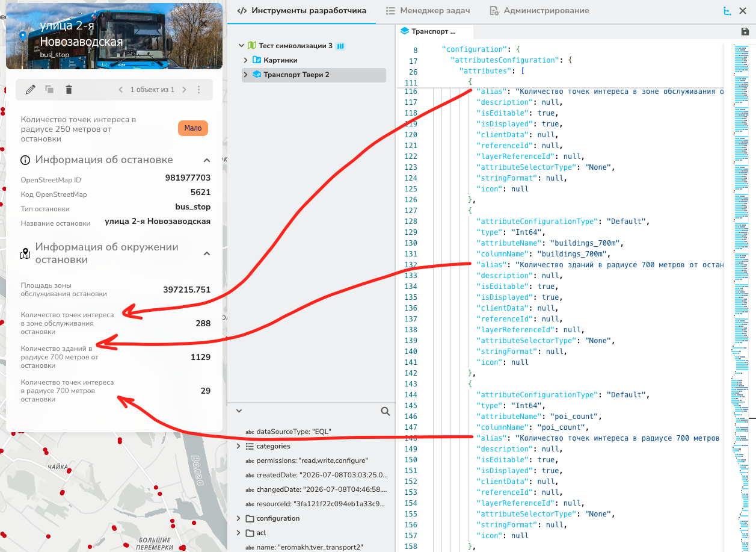Click code line 130 attributeName buildings_700m
Screen dimensions: 756x552
point(550,243)
